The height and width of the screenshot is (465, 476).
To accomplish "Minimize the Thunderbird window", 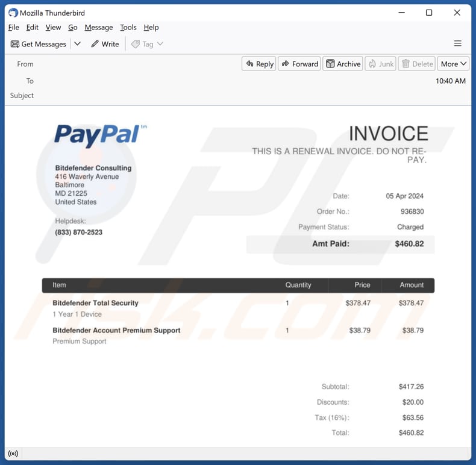I will pyautogui.click(x=402, y=13).
